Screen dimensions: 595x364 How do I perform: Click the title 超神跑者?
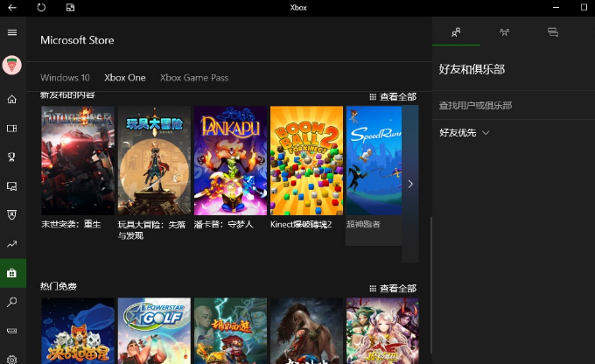tap(363, 224)
